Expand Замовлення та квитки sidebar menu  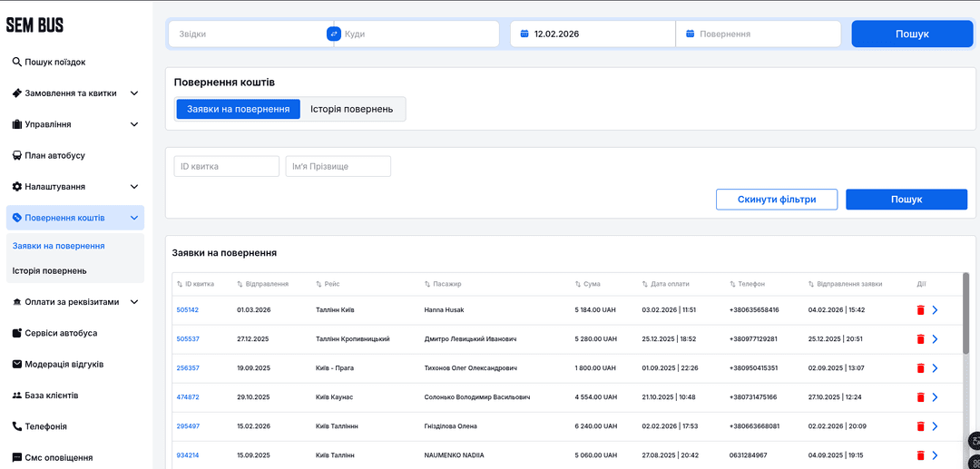tap(134, 93)
